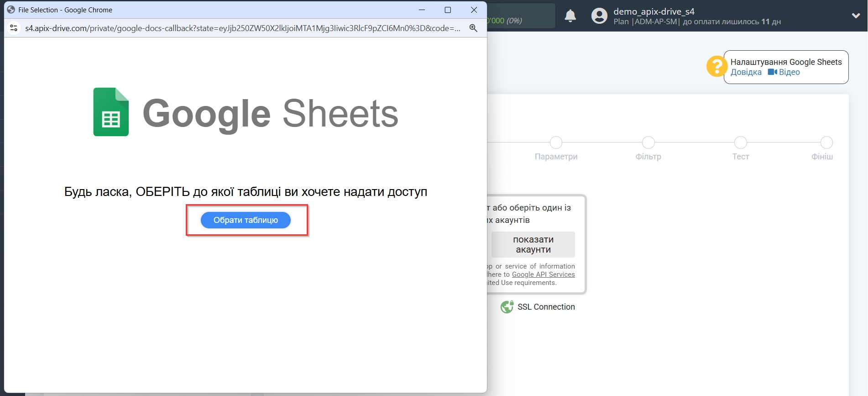Click the demo_apix-drive_s4 username
The height and width of the screenshot is (396, 868).
(x=654, y=11)
